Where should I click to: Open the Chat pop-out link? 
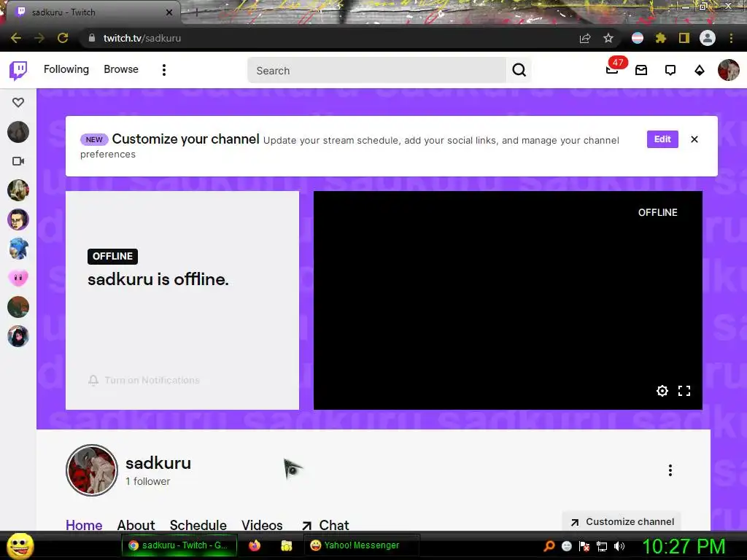pyautogui.click(x=325, y=525)
